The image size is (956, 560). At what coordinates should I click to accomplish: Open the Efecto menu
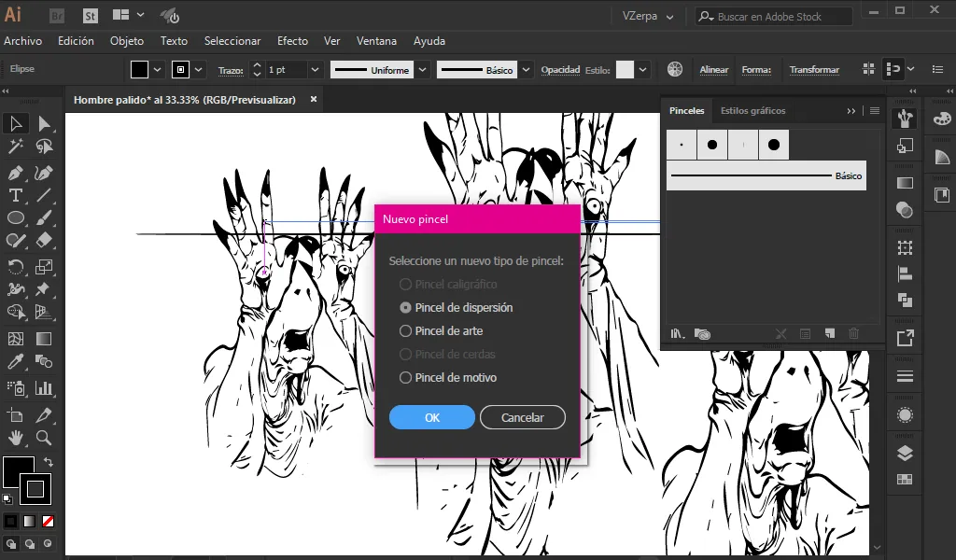click(x=292, y=41)
